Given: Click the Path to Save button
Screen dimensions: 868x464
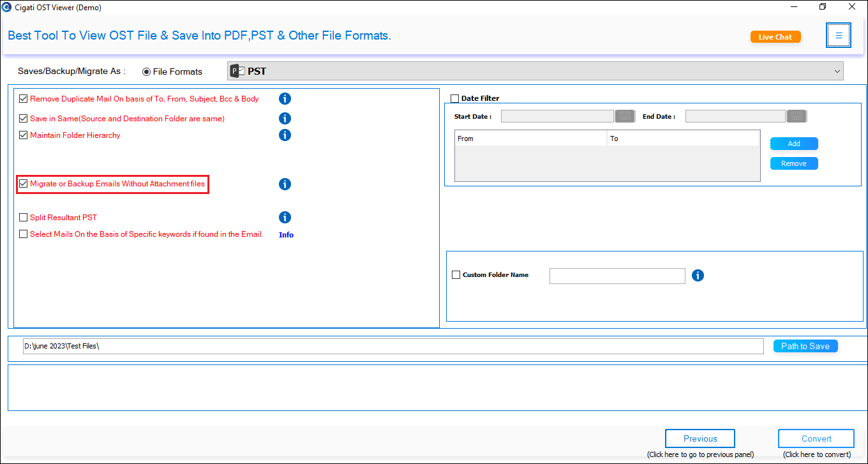Looking at the screenshot, I should pyautogui.click(x=805, y=346).
